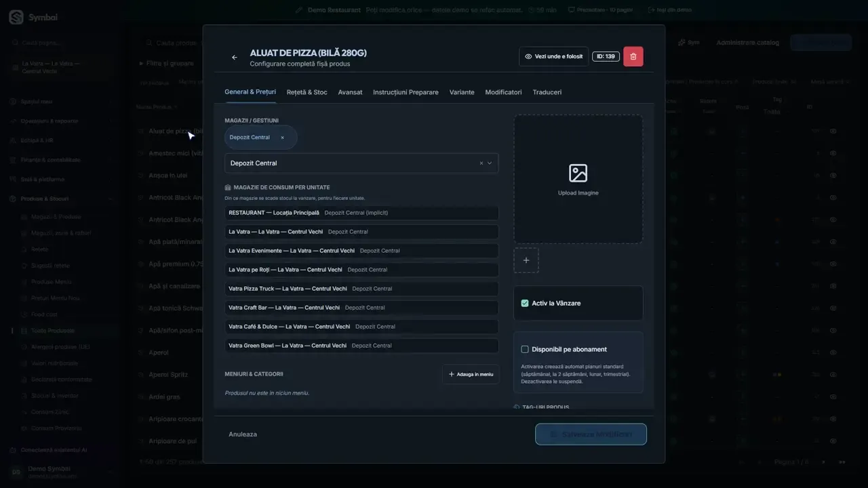The image size is (868, 488).
Task: Click Adauga in meniu button
Action: tap(471, 374)
